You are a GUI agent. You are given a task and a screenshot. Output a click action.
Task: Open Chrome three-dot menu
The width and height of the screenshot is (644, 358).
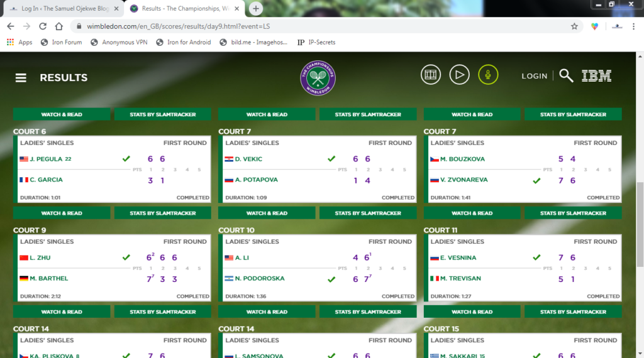(634, 26)
